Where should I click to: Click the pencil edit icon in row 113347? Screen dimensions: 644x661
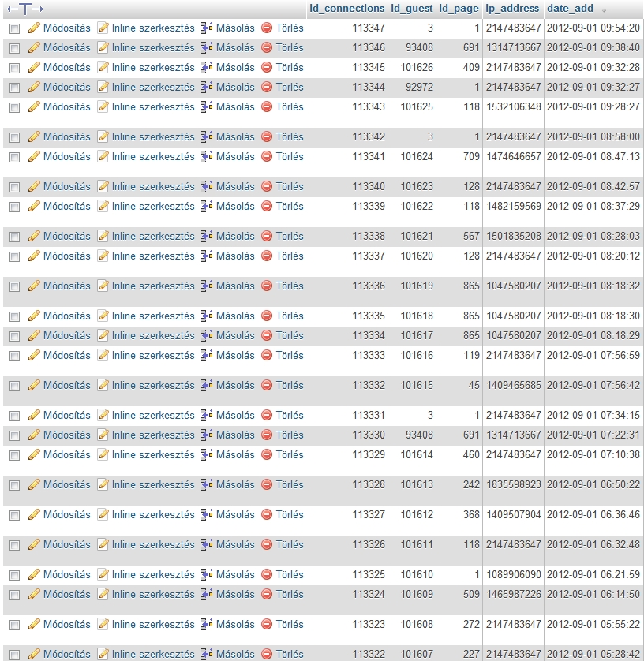34,28
